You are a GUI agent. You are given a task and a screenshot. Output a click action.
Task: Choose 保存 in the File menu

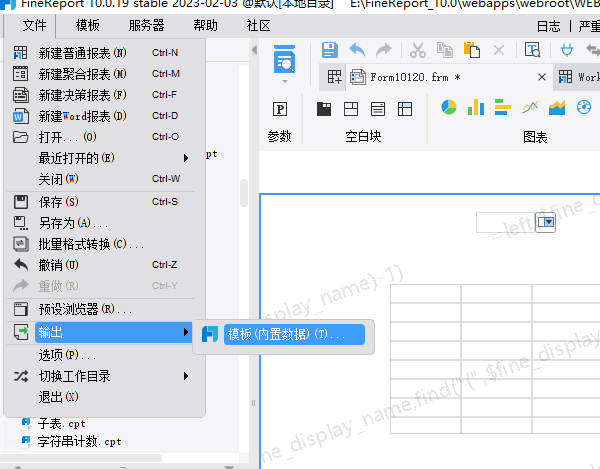(x=103, y=202)
